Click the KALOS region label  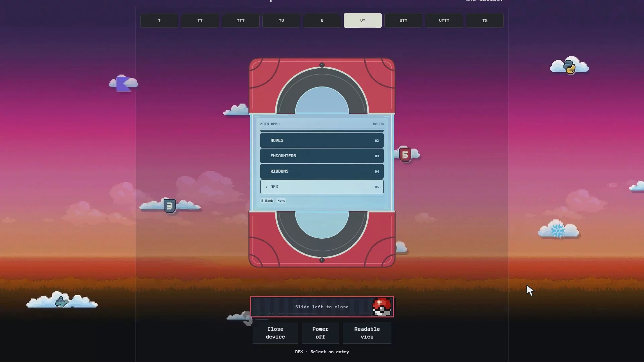coord(378,124)
